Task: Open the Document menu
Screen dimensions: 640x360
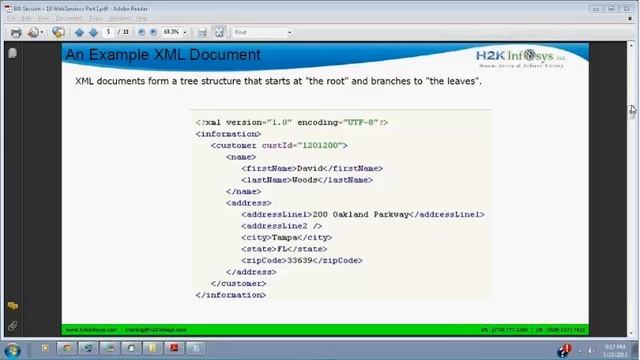Action: click(69, 18)
